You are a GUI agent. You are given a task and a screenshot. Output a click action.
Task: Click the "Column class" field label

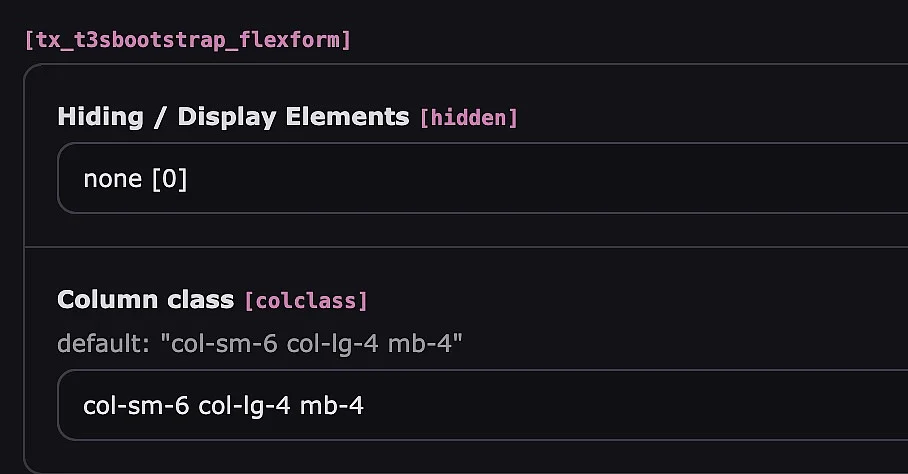pyautogui.click(x=145, y=299)
